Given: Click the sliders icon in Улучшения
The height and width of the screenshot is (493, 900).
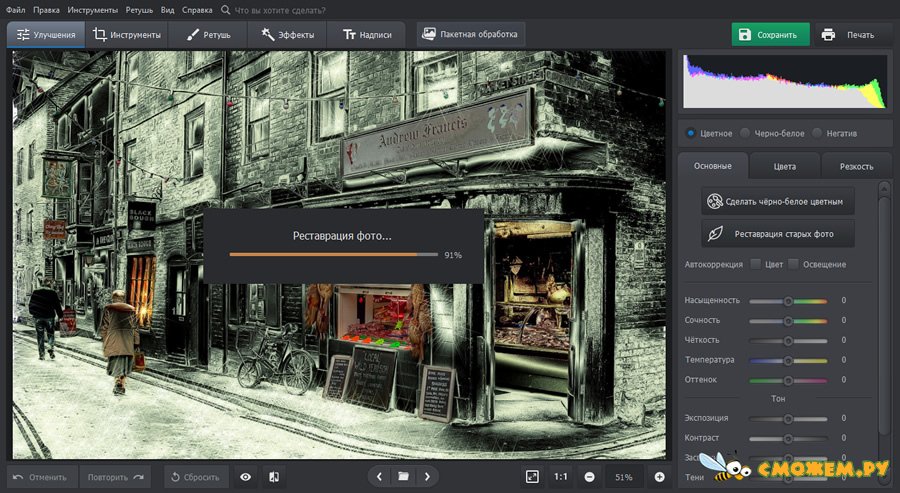Looking at the screenshot, I should pyautogui.click(x=23, y=34).
